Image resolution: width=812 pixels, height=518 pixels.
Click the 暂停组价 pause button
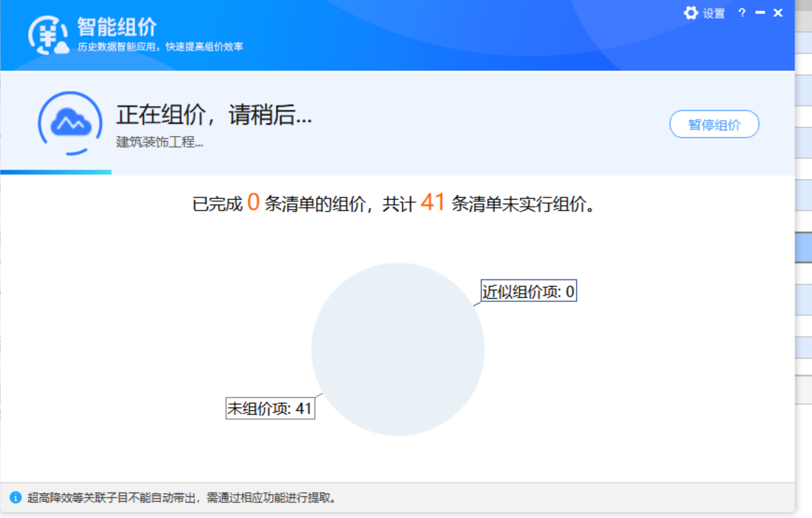tap(714, 124)
